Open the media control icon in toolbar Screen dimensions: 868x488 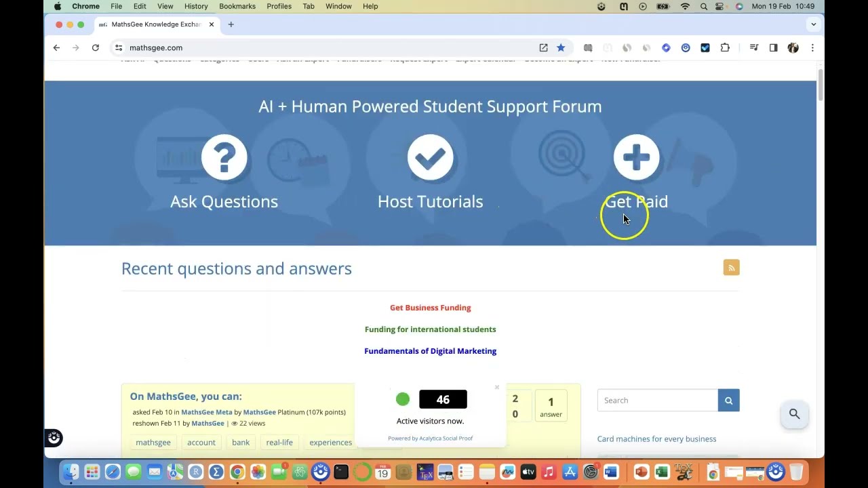tap(753, 47)
